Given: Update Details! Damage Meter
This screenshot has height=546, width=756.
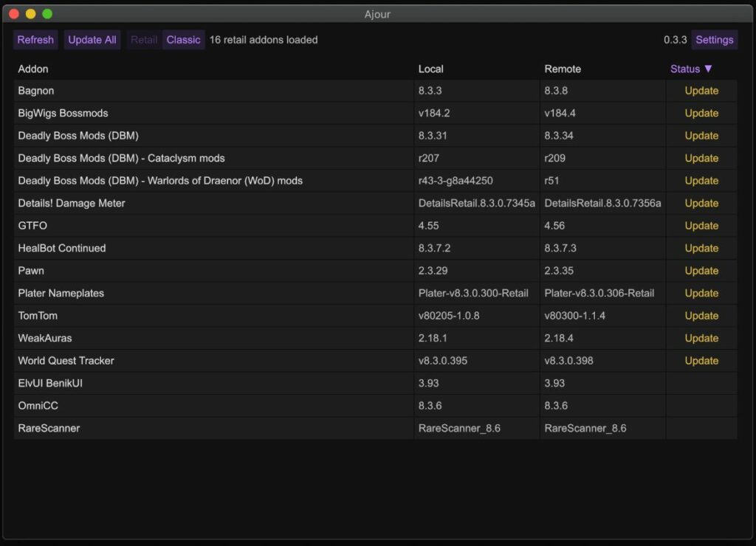Looking at the screenshot, I should (701, 204).
